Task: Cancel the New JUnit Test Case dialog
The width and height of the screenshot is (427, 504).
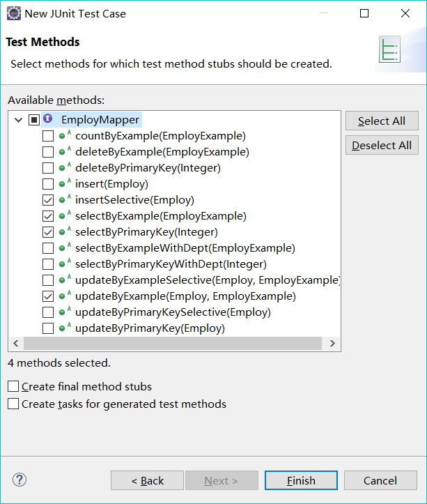Action: coord(380,480)
